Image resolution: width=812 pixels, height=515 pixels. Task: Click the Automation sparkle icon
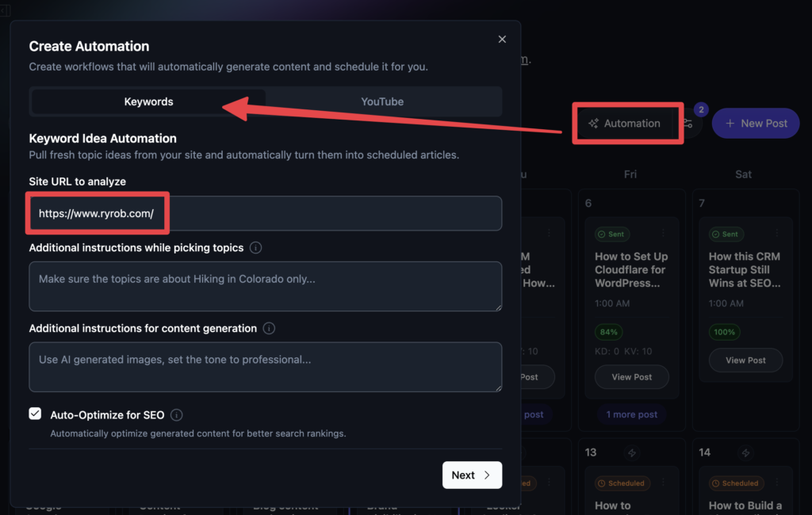point(593,124)
